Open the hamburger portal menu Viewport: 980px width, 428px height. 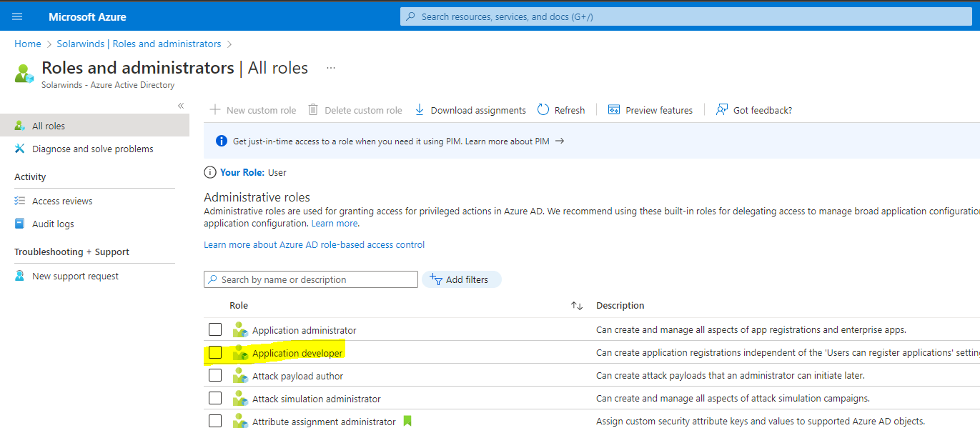click(x=17, y=16)
